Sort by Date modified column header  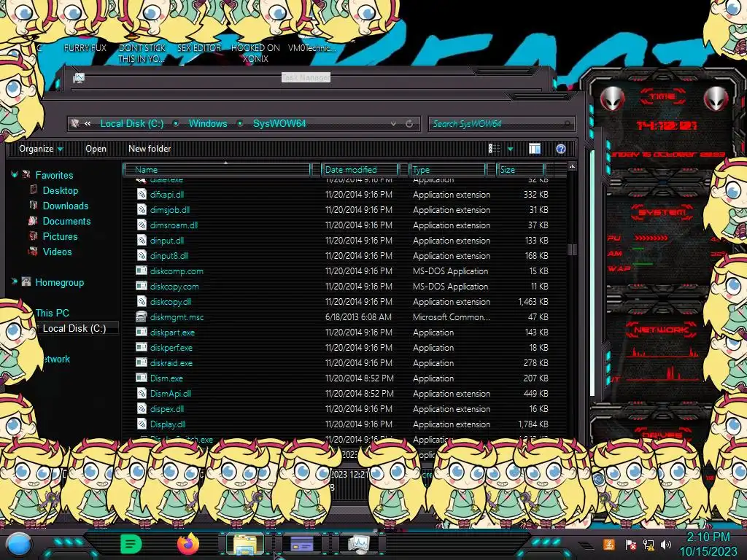click(360, 169)
